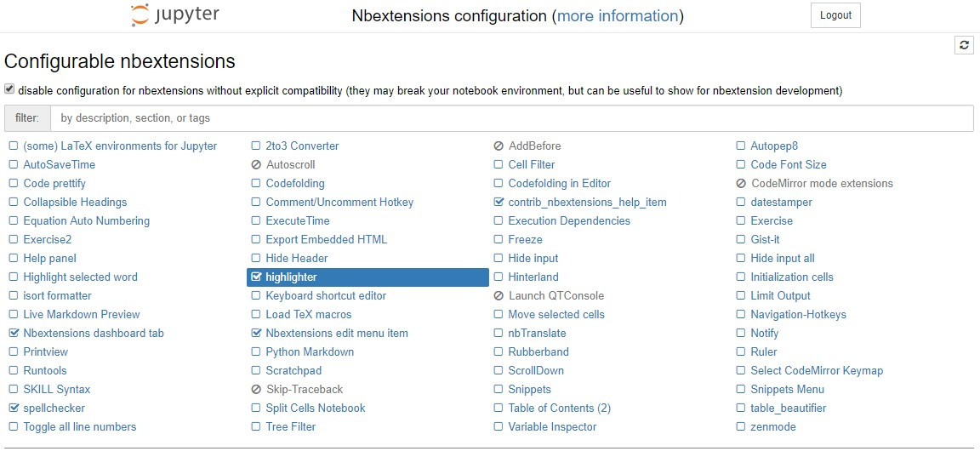The image size is (980, 457).
Task: Enable the Variable Inspector checkbox
Action: pyautogui.click(x=499, y=427)
